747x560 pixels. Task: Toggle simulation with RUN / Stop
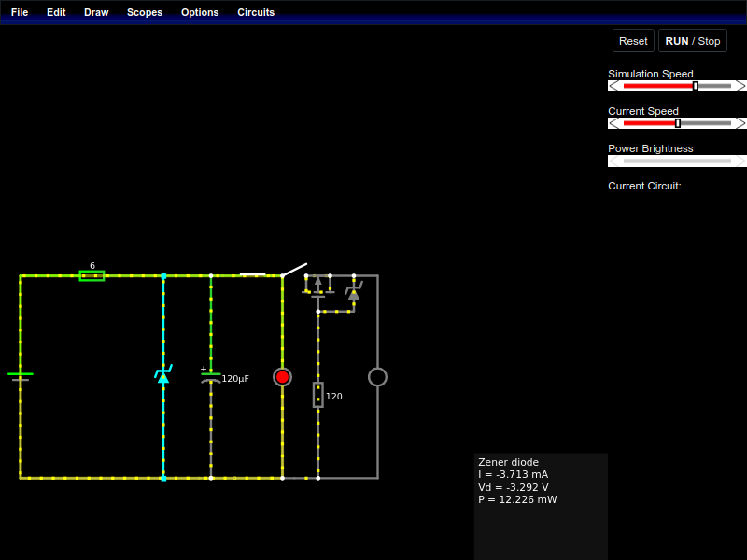point(692,41)
